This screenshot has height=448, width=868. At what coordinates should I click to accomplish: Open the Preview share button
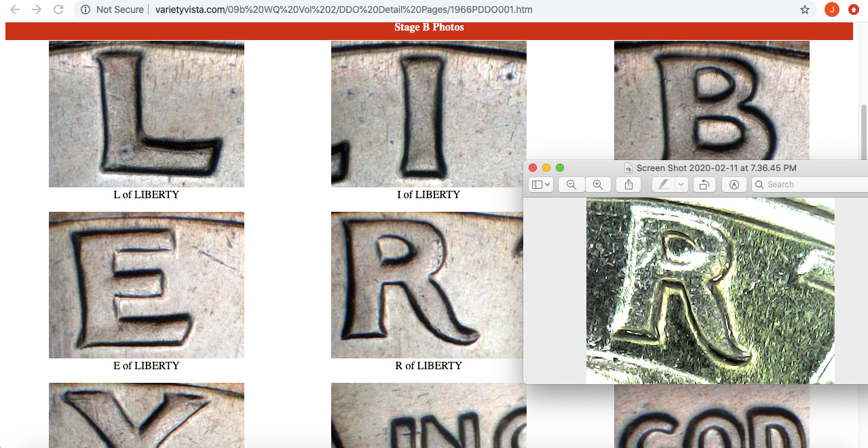coord(629,185)
